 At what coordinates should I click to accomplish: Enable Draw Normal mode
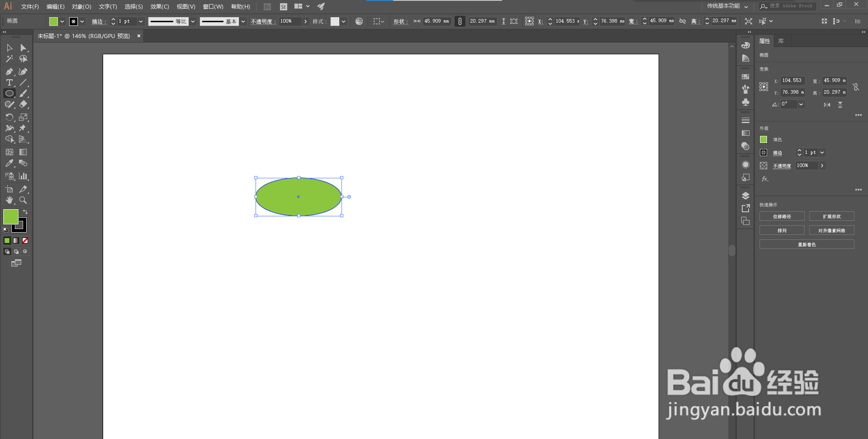(x=7, y=252)
